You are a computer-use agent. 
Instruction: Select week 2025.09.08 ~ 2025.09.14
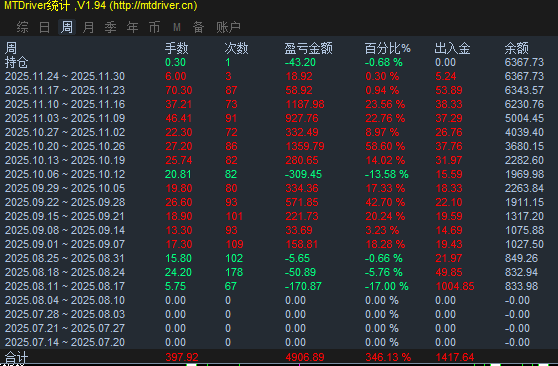pos(65,230)
